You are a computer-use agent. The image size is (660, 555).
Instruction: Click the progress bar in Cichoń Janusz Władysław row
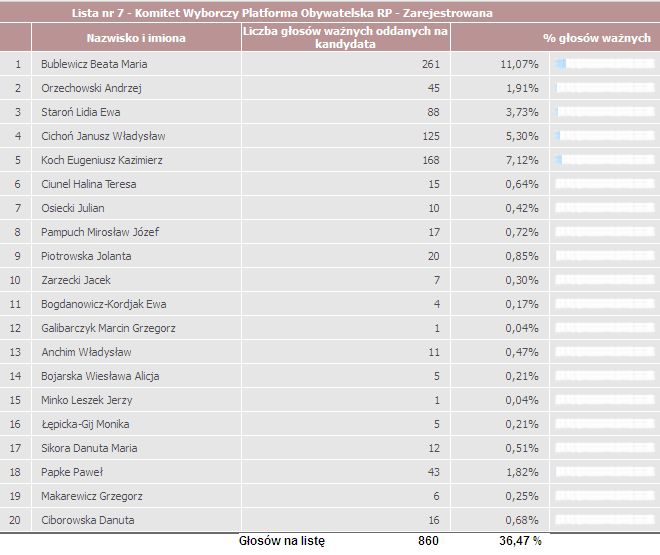click(x=605, y=136)
